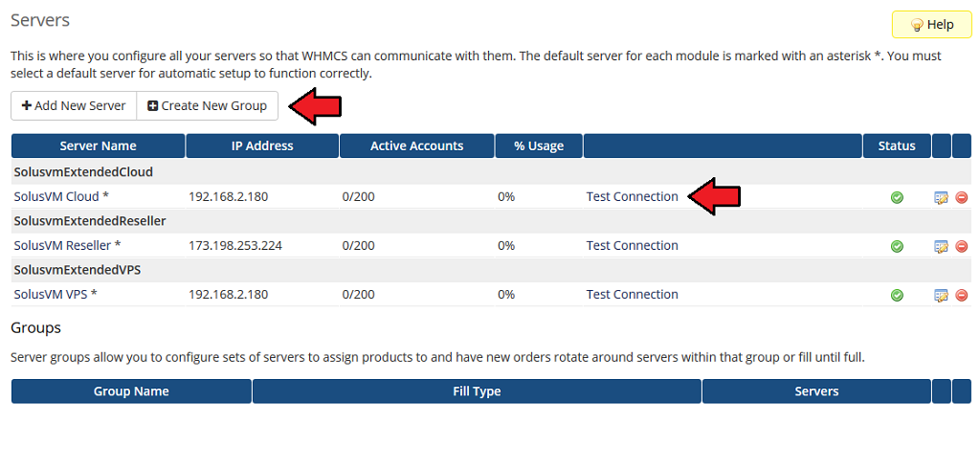Click green status icon for SolusVM Reseller

897,246
